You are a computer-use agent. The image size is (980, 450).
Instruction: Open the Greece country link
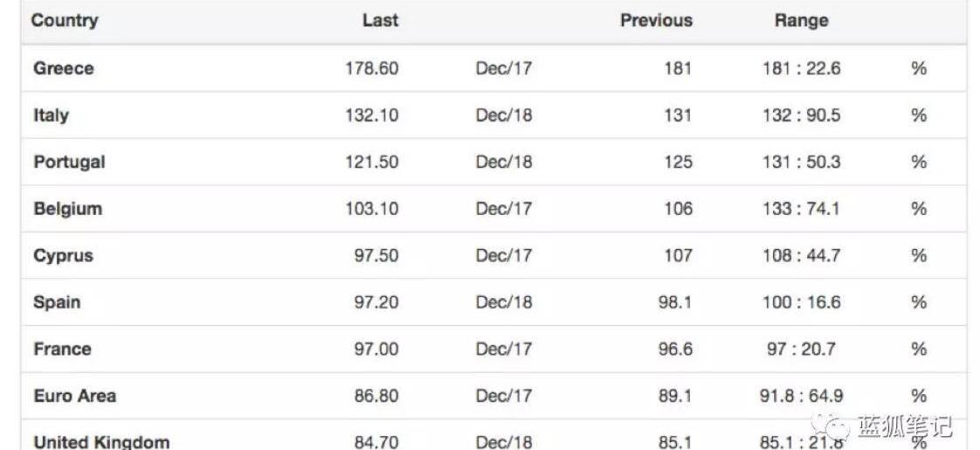pyautogui.click(x=64, y=68)
